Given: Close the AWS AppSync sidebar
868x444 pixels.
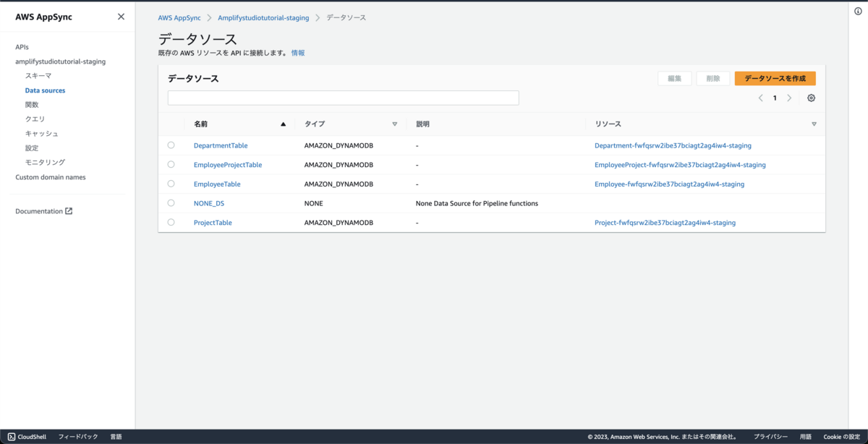Looking at the screenshot, I should tap(121, 17).
